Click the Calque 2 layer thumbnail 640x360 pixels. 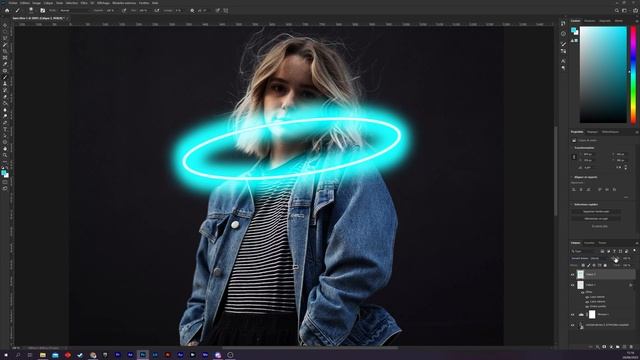(580, 274)
